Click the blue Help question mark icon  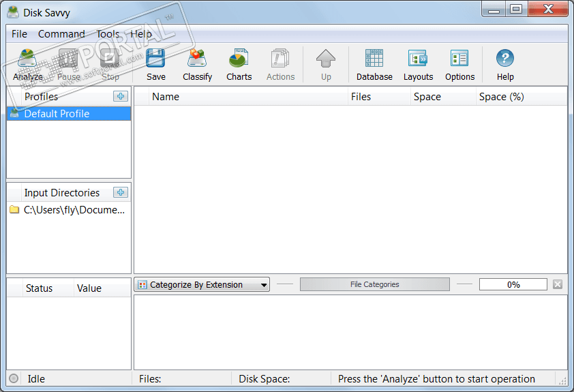click(505, 58)
